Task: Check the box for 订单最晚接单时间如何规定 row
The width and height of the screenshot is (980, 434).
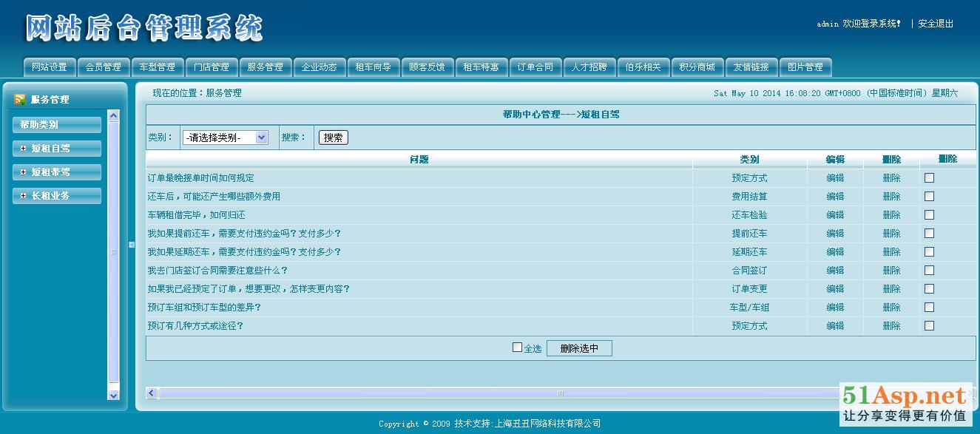Action: click(929, 178)
